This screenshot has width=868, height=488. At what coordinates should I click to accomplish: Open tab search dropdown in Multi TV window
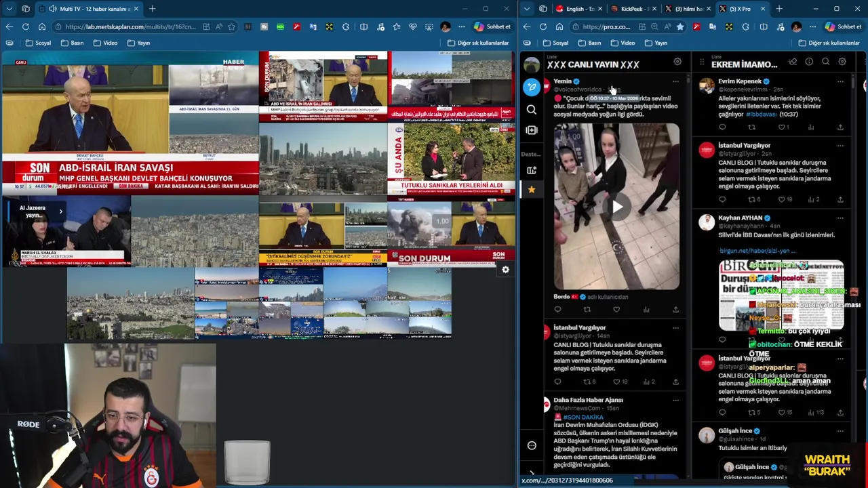(x=9, y=9)
